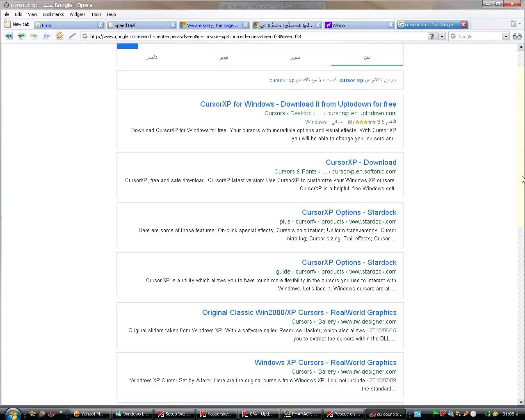This screenshot has height=420, width=525.
Task: Open the File menu
Action: pyautogui.click(x=6, y=14)
